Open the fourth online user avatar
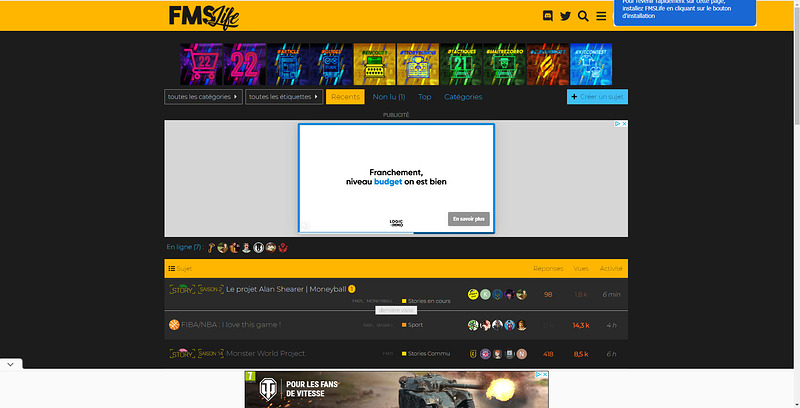Screen dimensions: 800x408 click(x=246, y=248)
